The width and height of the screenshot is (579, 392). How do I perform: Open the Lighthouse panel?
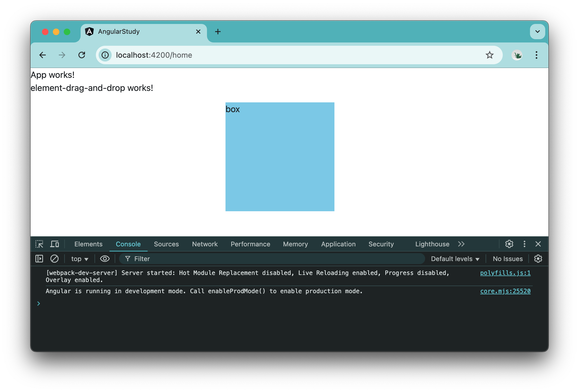pos(432,244)
